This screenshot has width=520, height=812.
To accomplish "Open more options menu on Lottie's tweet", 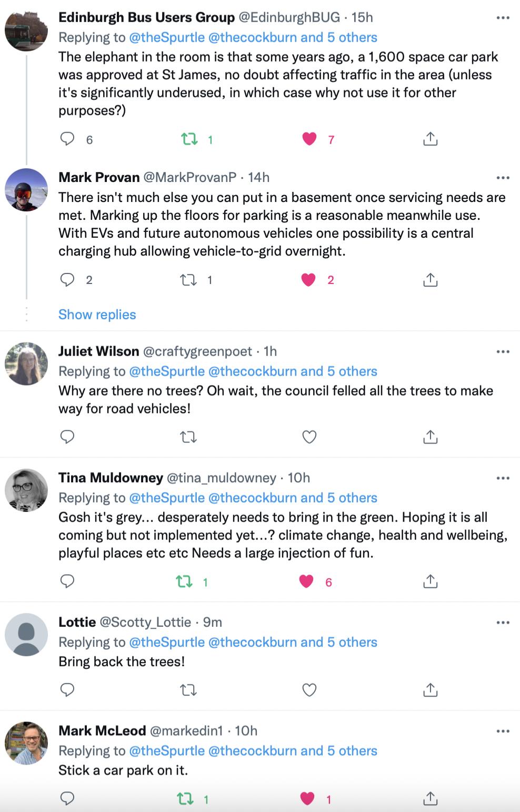I will tap(503, 623).
